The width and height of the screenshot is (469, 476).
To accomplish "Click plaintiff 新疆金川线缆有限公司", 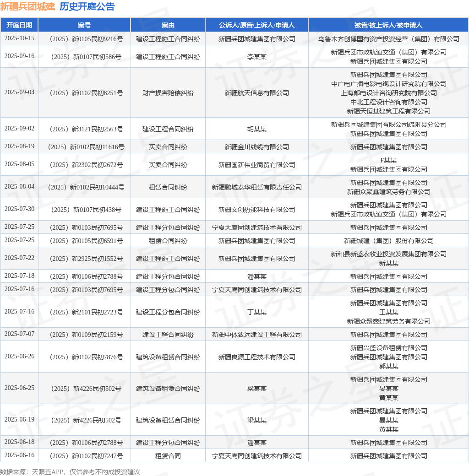I will [x=256, y=147].
